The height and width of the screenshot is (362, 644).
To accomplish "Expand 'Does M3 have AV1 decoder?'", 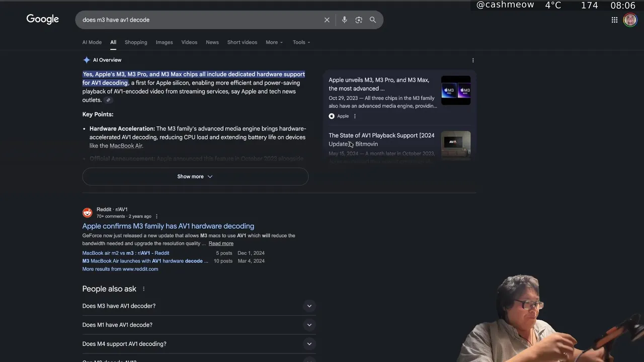I will 199,306.
